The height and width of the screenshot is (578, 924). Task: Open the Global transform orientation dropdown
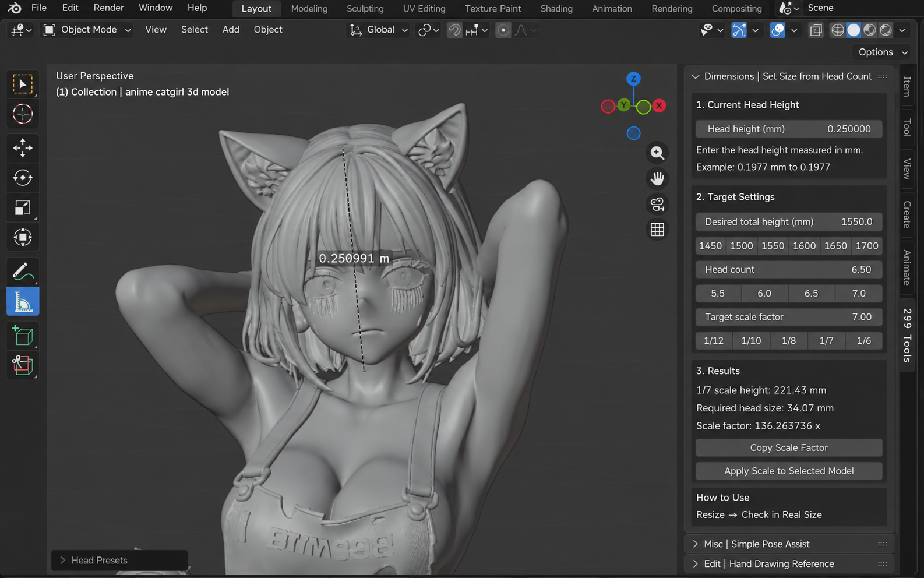tap(379, 30)
